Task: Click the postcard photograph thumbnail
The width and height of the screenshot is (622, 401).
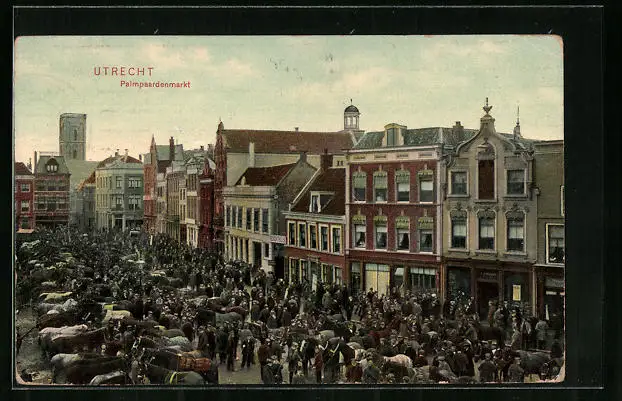Action: tap(290, 210)
